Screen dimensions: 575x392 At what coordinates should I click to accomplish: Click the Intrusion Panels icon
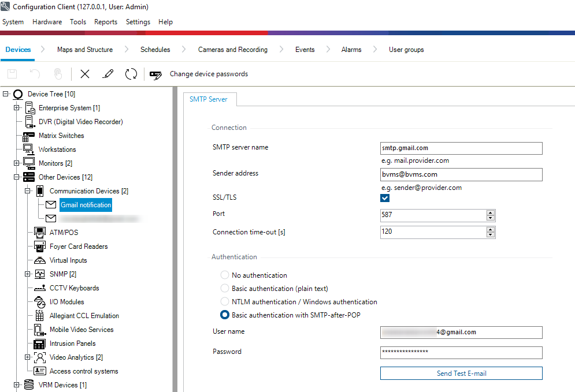point(40,344)
